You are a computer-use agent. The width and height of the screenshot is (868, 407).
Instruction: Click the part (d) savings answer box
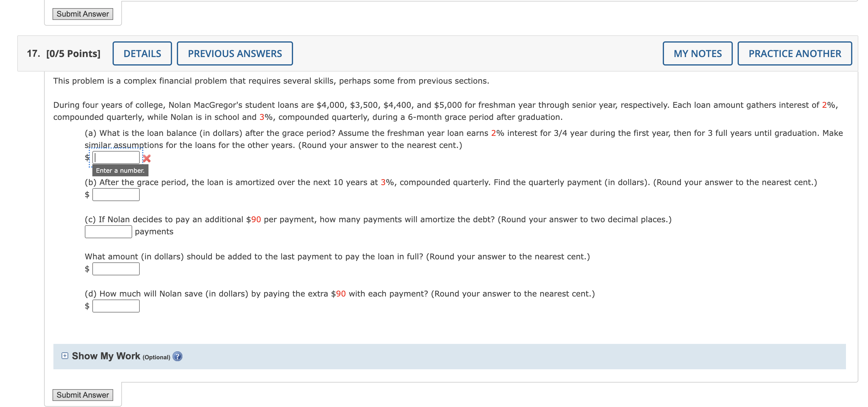pyautogui.click(x=116, y=306)
